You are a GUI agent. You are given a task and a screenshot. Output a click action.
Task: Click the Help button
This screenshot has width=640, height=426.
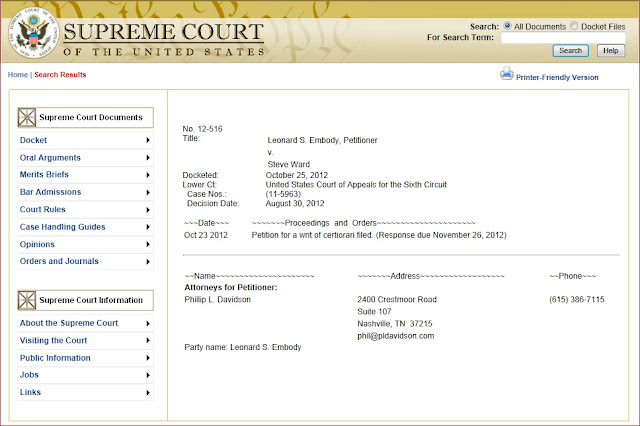coord(611,51)
